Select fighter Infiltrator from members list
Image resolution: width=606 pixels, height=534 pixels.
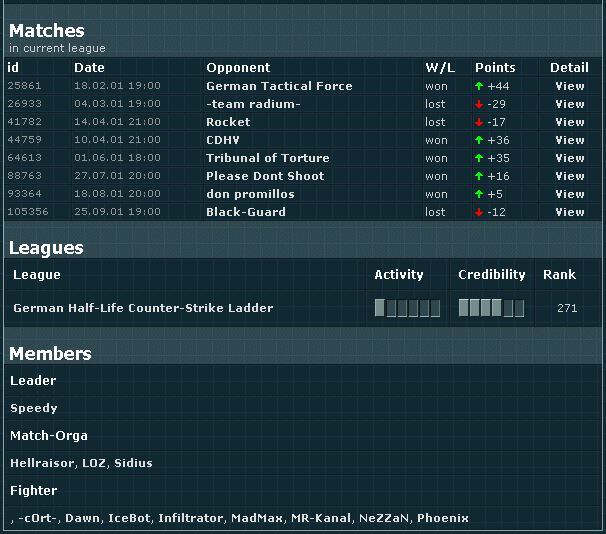click(191, 518)
